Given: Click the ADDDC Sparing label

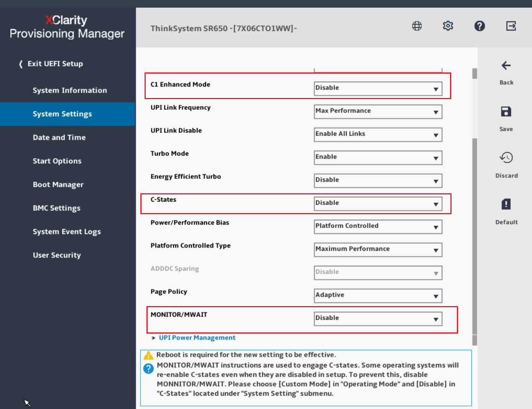Looking at the screenshot, I should tap(175, 268).
